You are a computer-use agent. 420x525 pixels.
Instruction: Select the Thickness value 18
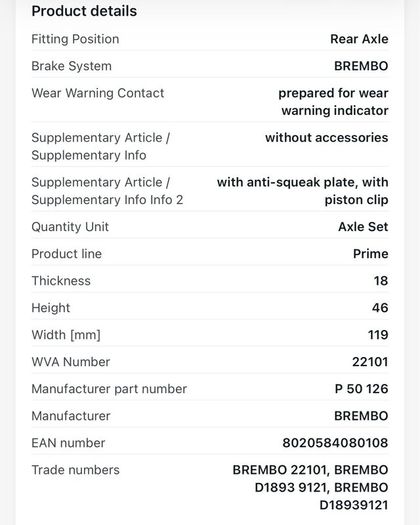click(381, 281)
